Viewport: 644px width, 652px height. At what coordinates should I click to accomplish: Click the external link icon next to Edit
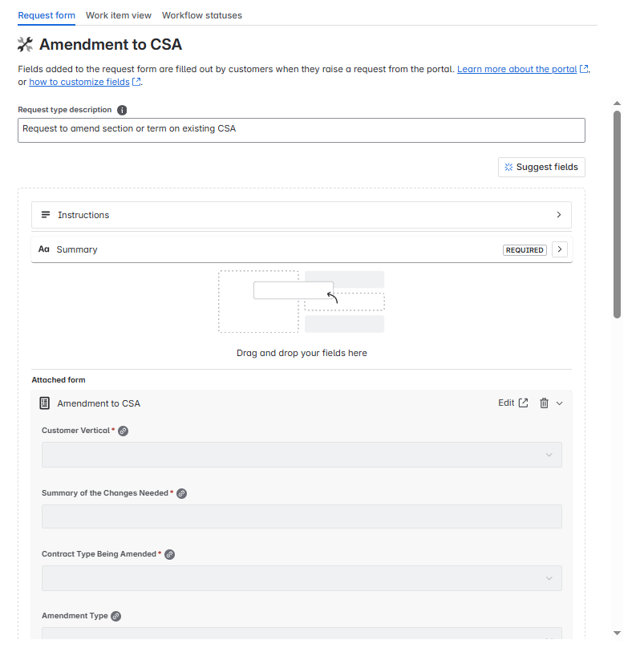526,403
